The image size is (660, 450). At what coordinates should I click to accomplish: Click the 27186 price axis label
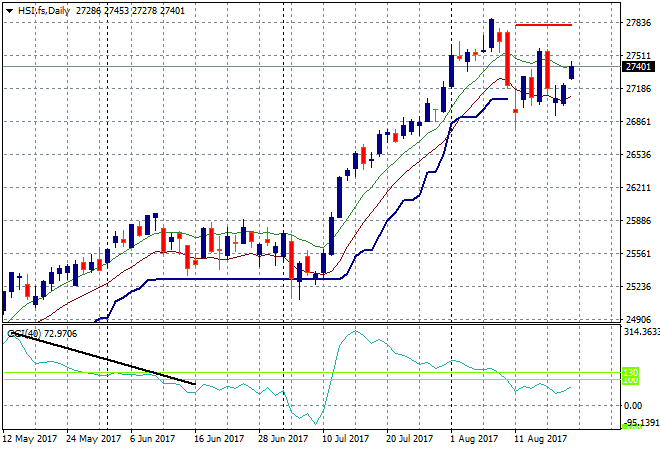(639, 88)
